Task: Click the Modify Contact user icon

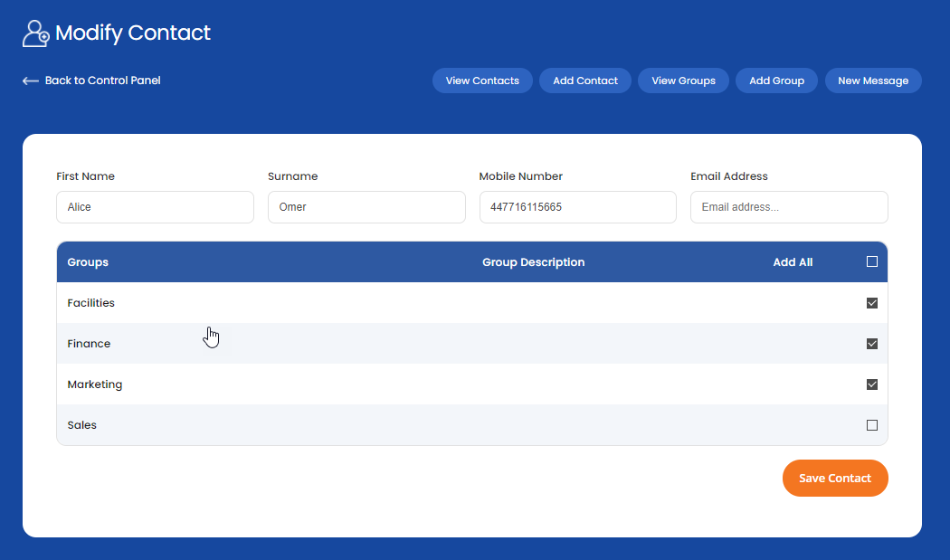Action: 35,33
